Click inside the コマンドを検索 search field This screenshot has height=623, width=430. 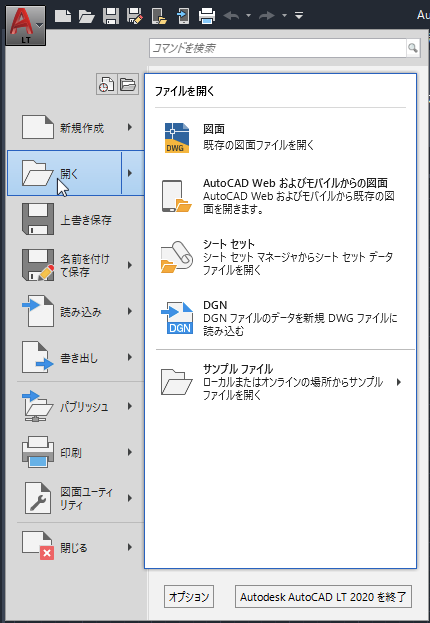point(278,48)
